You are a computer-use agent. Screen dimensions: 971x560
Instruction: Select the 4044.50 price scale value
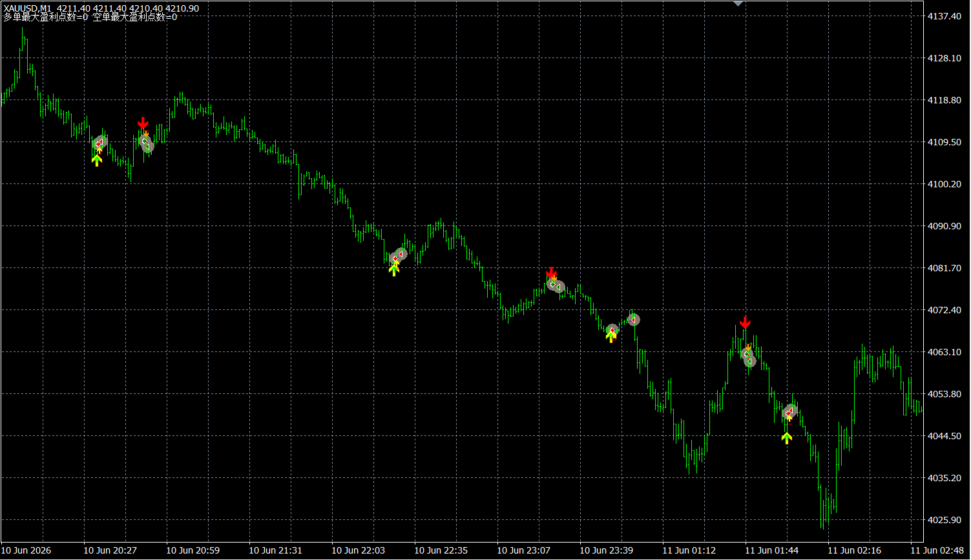pos(944,436)
